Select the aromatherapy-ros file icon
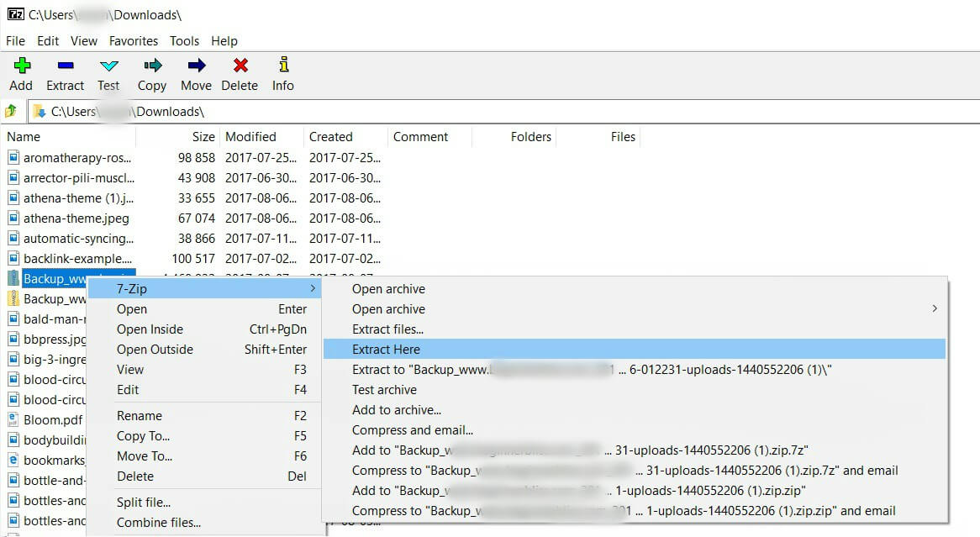 pyautogui.click(x=13, y=157)
